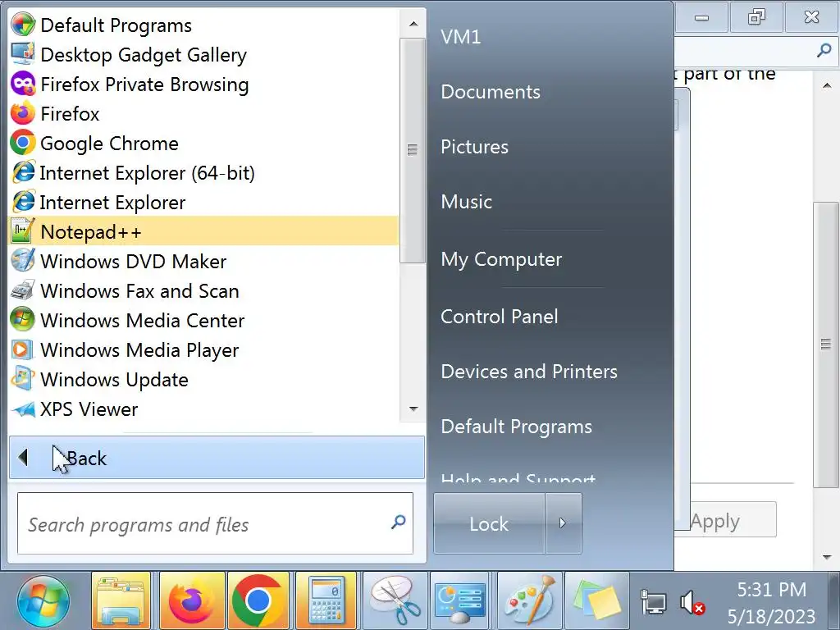Open Sticky Notes in the taskbar
The image size is (840, 630).
[597, 601]
